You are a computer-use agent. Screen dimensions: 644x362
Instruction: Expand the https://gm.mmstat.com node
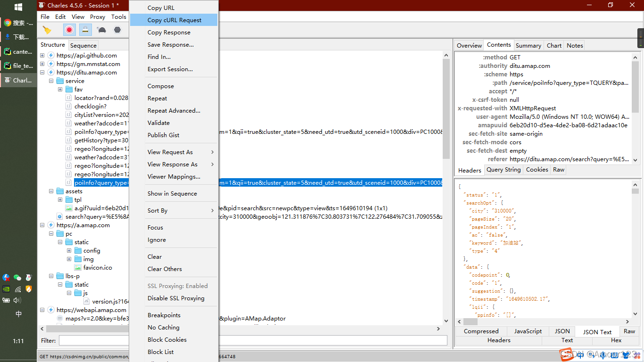[x=42, y=64]
